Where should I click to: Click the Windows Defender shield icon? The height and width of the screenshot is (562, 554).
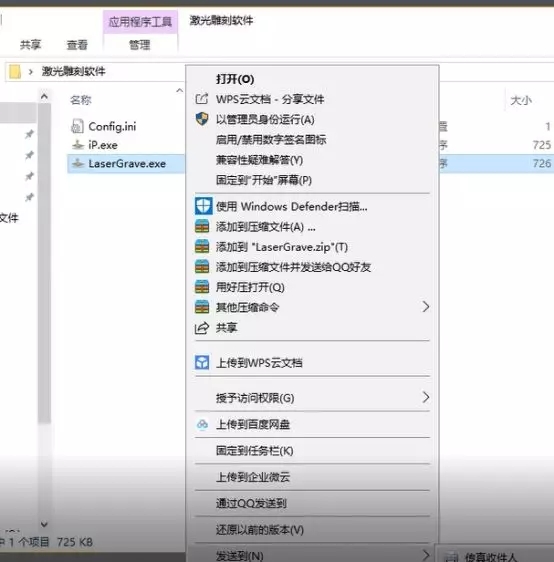point(203,206)
